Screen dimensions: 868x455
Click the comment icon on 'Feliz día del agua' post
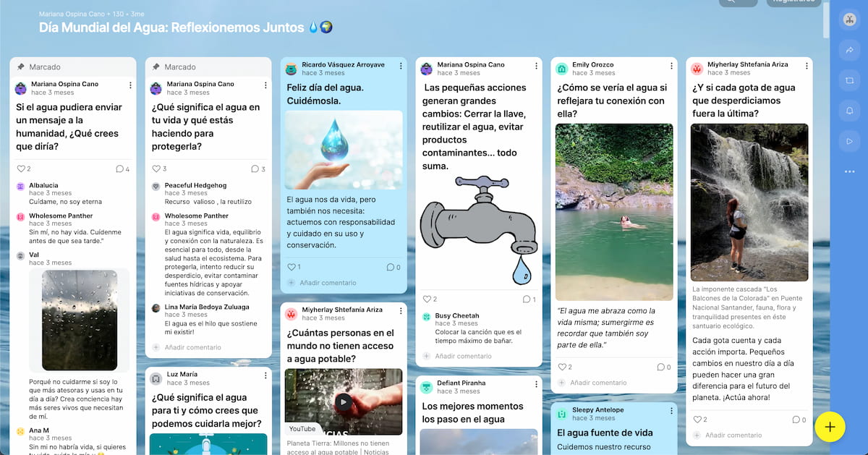point(390,267)
